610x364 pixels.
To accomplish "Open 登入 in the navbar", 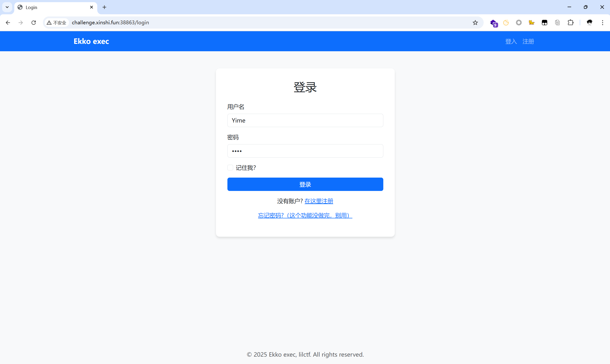I will pyautogui.click(x=511, y=41).
